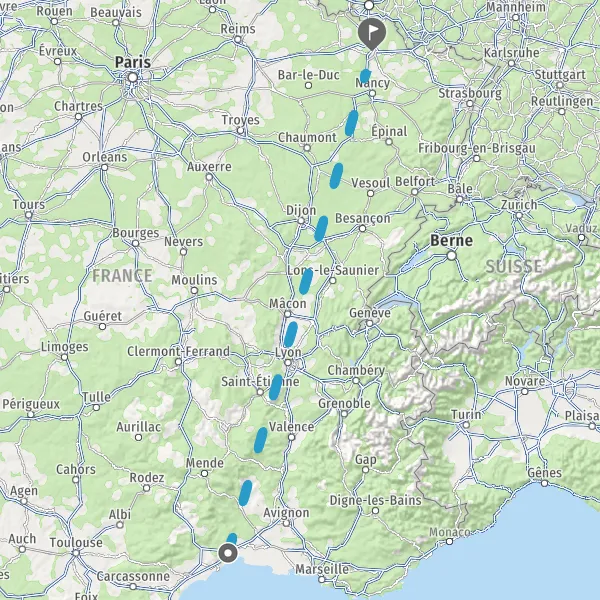Click the Marseille city marker dot
The width and height of the screenshot is (600, 600).
point(322,579)
